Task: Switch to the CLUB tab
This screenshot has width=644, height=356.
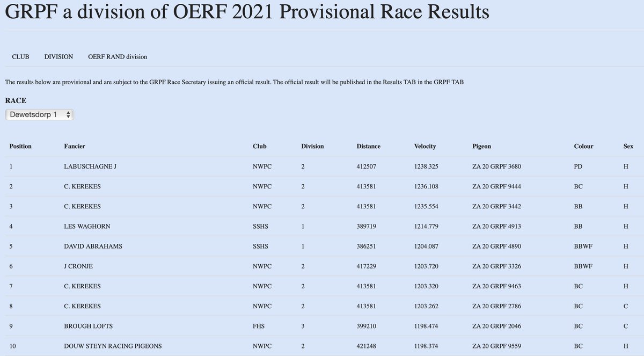Action: coord(20,56)
